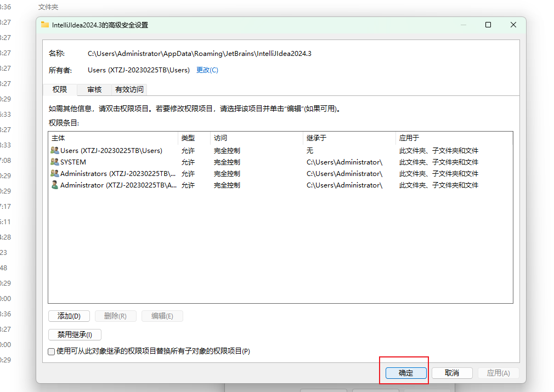The height and width of the screenshot is (392, 554).
Task: Close the advanced security settings dialog
Action: (513, 25)
